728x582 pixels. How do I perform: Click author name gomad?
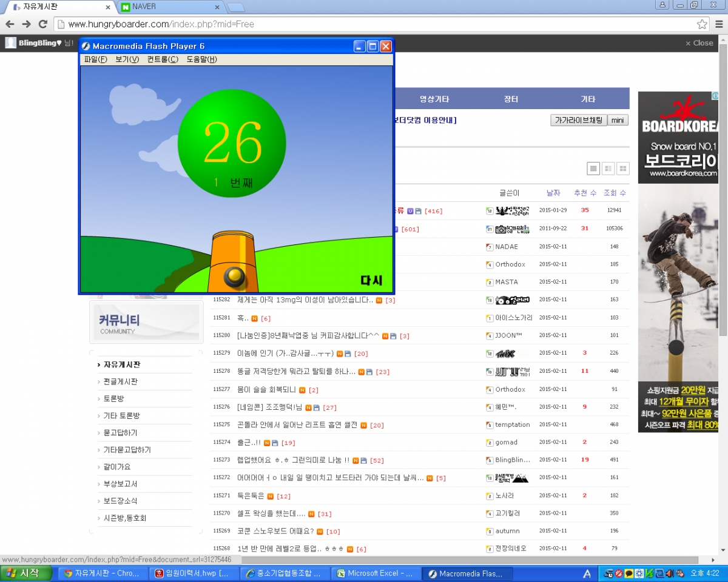[506, 442]
